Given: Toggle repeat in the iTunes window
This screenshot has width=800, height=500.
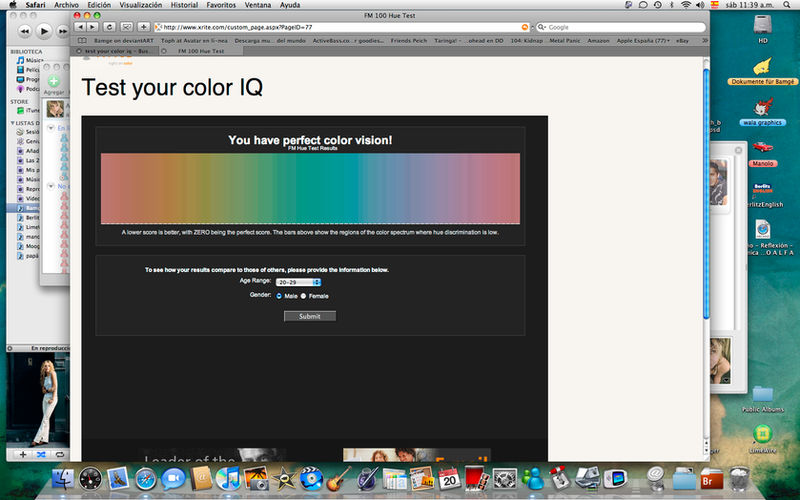Looking at the screenshot, I should click(x=60, y=454).
